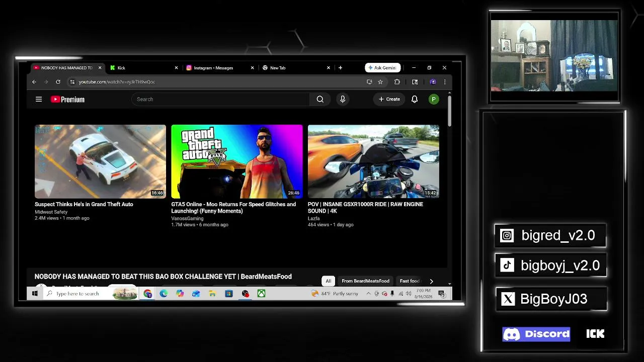Click the motorcycle ride video thumbnail

click(373, 161)
